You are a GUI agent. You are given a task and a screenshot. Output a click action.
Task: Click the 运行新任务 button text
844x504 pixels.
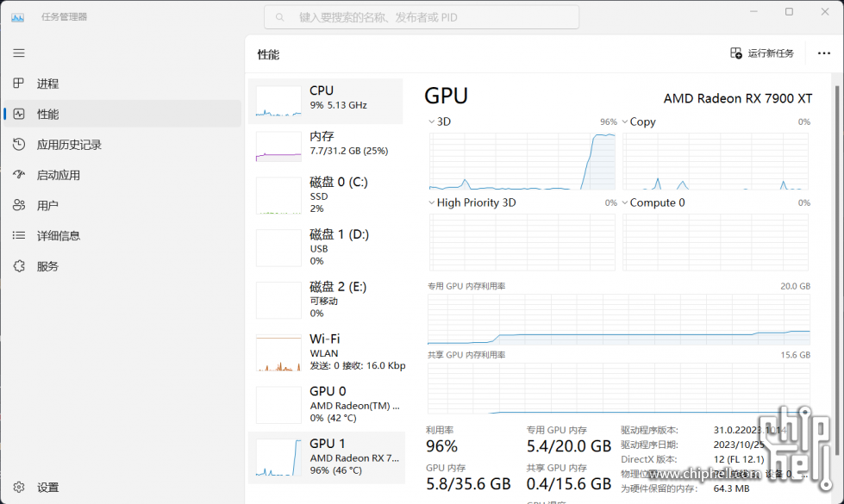(770, 53)
